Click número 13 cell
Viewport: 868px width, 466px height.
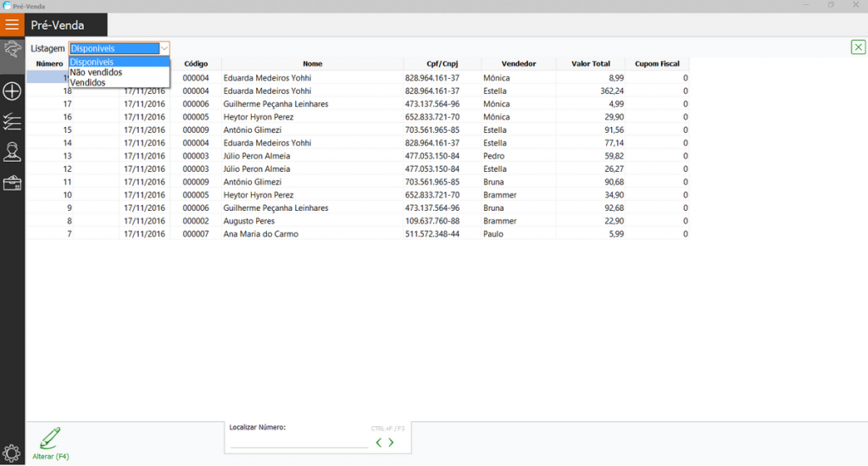pos(68,156)
